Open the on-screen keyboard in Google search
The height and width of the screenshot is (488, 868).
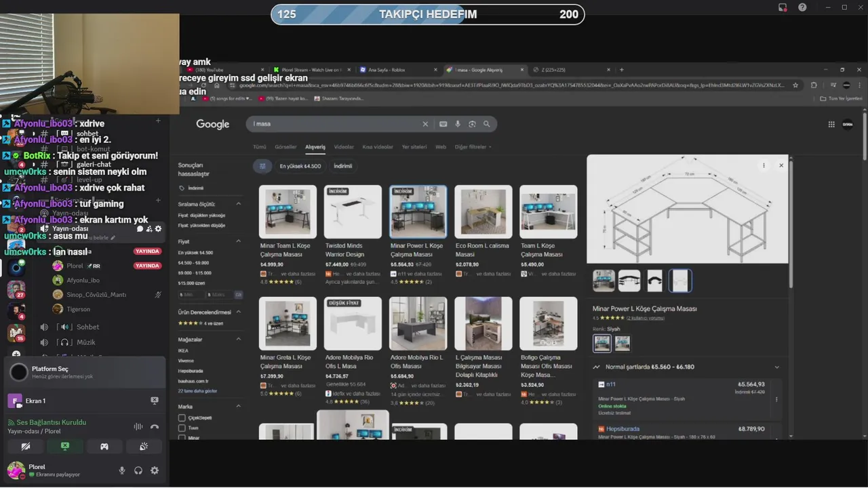tap(443, 124)
